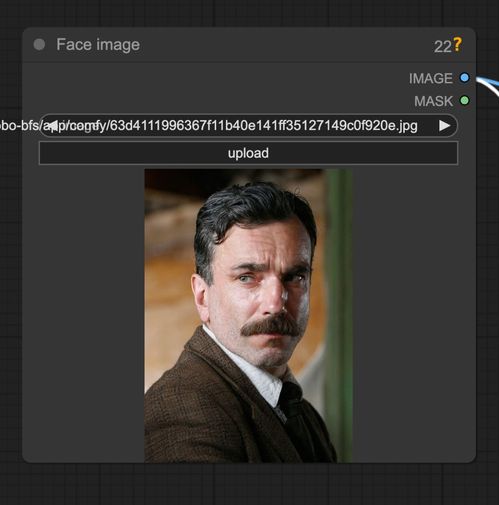Click the empty canvas grid below the node
The height and width of the screenshot is (505, 499).
pos(249,483)
